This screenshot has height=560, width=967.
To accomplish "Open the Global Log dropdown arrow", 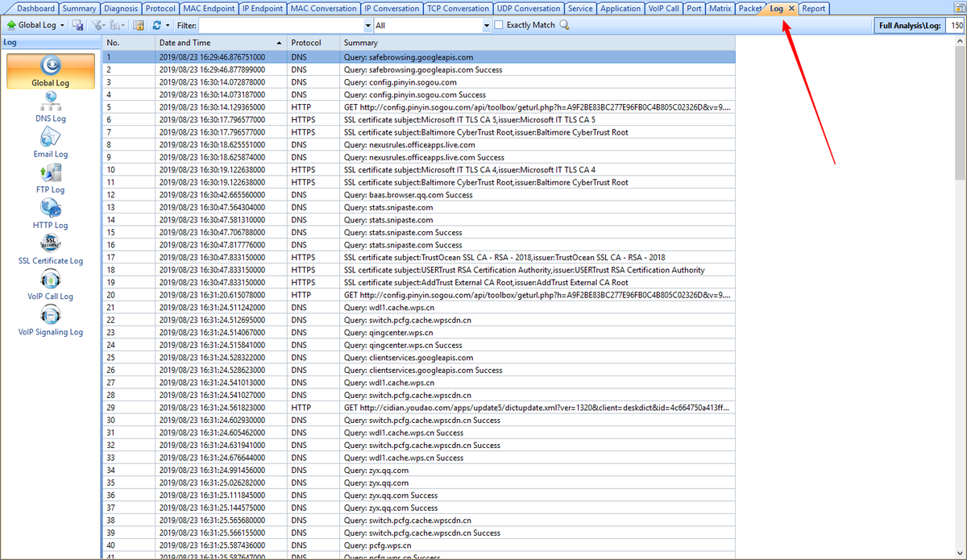I will [x=61, y=25].
